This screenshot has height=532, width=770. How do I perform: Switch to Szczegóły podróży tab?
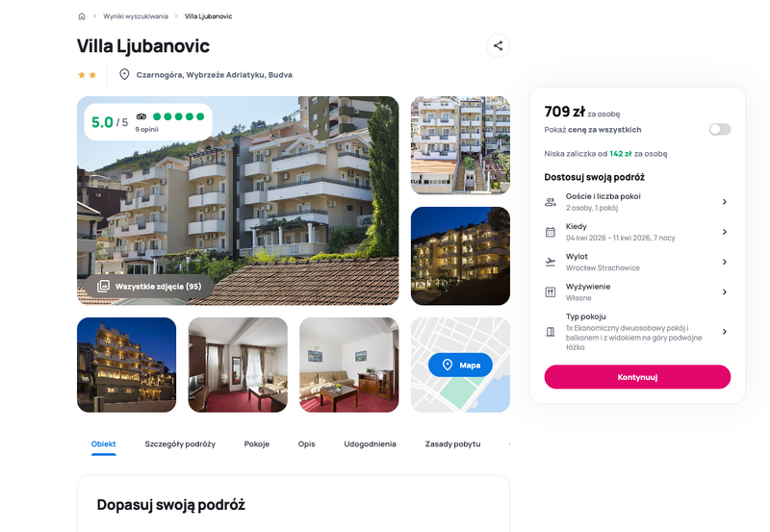pos(180,444)
